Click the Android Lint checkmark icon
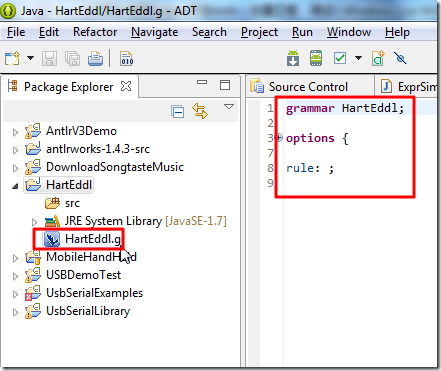Image resolution: width=441 pixels, height=371 pixels. pos(340,58)
